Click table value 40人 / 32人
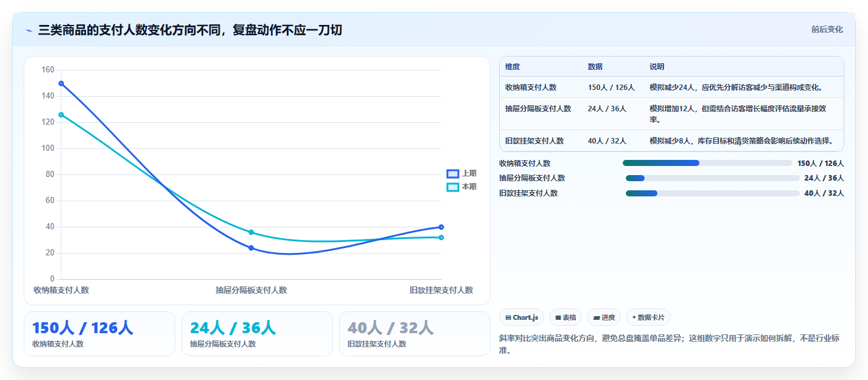This screenshot has height=380, width=868. point(607,141)
